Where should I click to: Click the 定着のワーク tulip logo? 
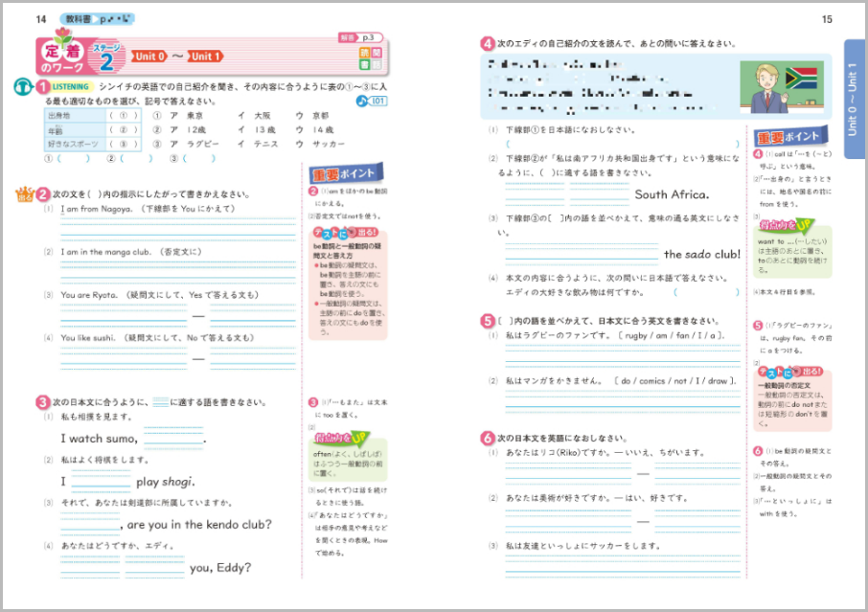coord(62,53)
